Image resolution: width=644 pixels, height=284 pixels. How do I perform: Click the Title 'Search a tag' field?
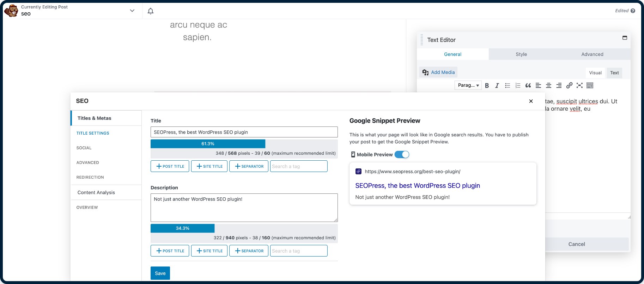tap(299, 166)
